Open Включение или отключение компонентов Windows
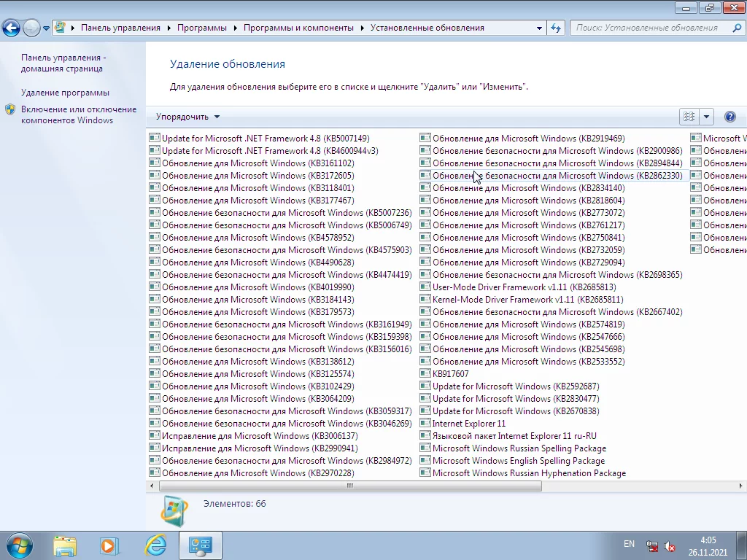Screen dimensions: 747x560 tap(79, 114)
